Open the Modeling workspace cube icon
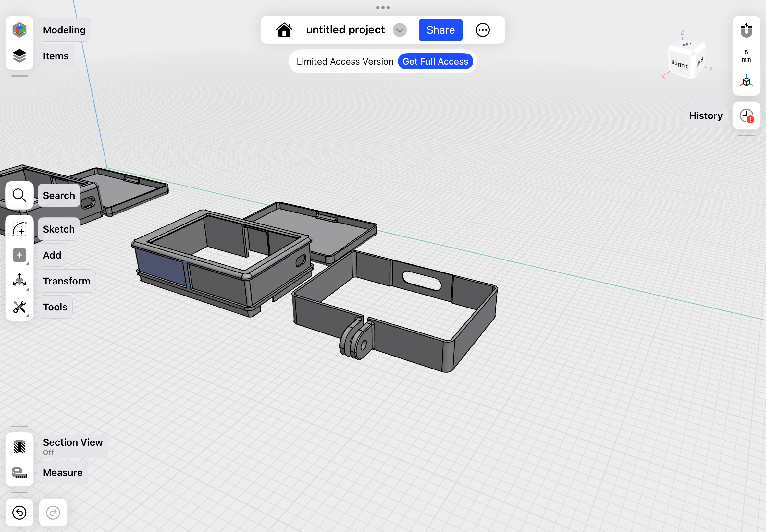 pyautogui.click(x=19, y=30)
